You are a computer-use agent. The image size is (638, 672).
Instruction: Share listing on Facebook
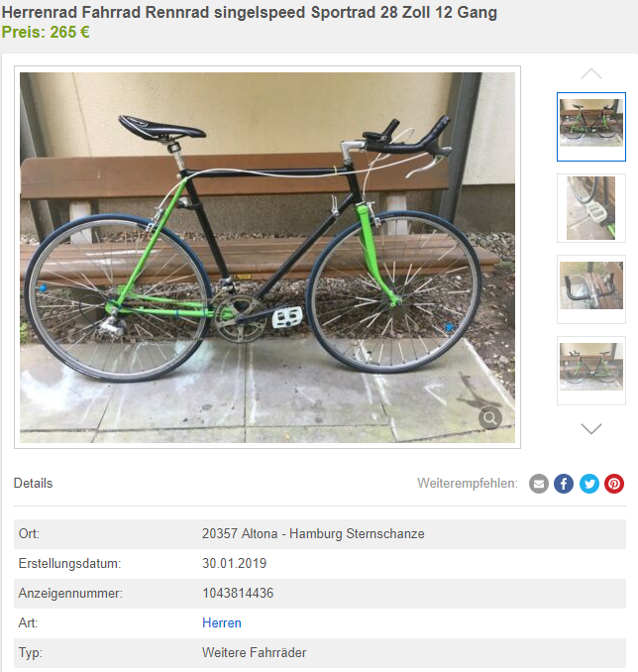pyautogui.click(x=564, y=484)
